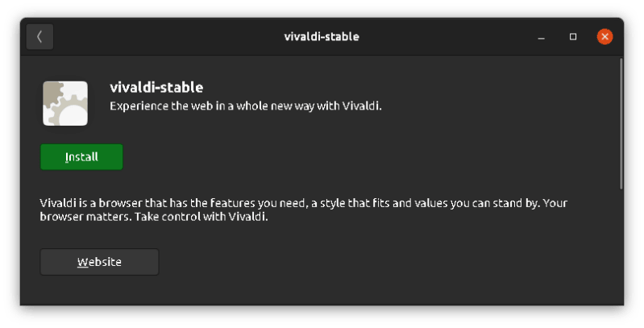
Task: Close the window with the orange button
Action: coord(605,37)
